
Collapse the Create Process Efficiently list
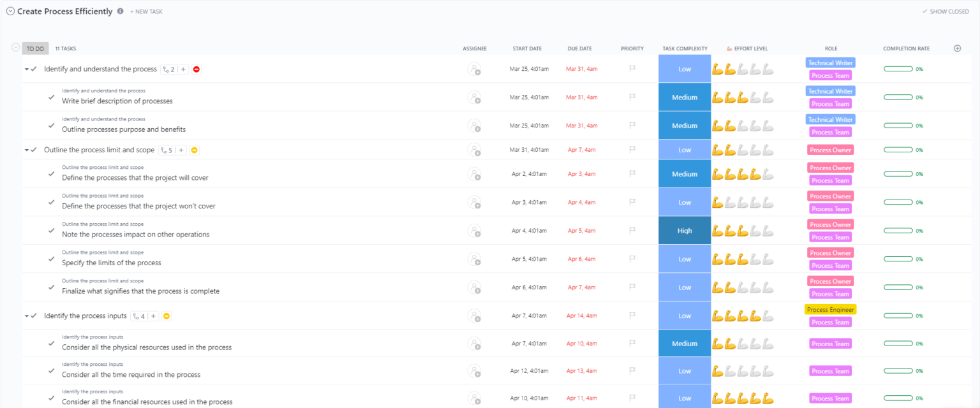point(10,11)
